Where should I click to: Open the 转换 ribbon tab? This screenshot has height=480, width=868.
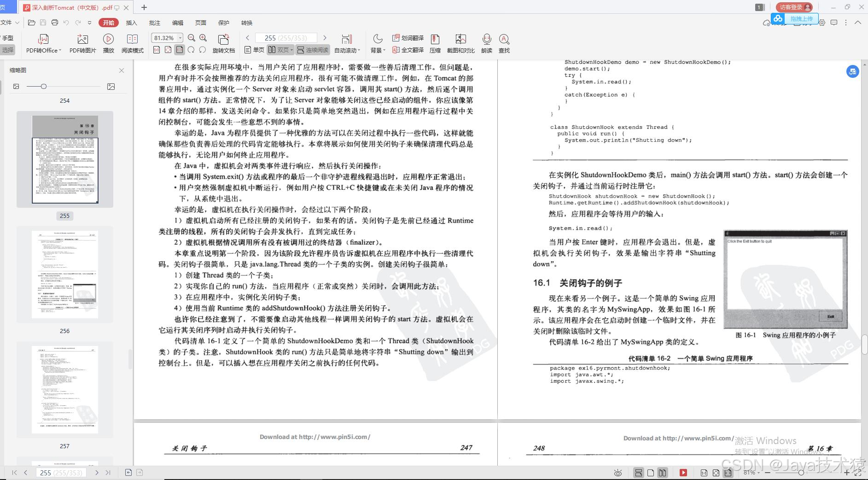tap(247, 23)
